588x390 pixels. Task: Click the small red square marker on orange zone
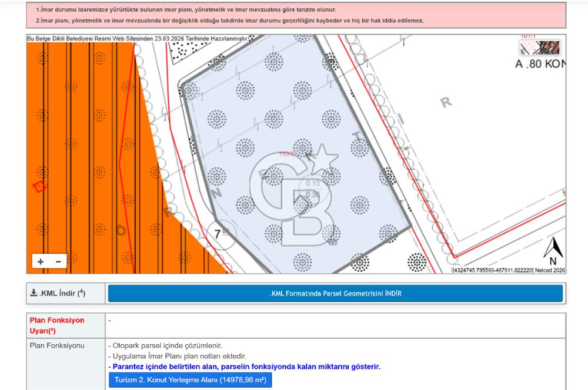click(39, 187)
